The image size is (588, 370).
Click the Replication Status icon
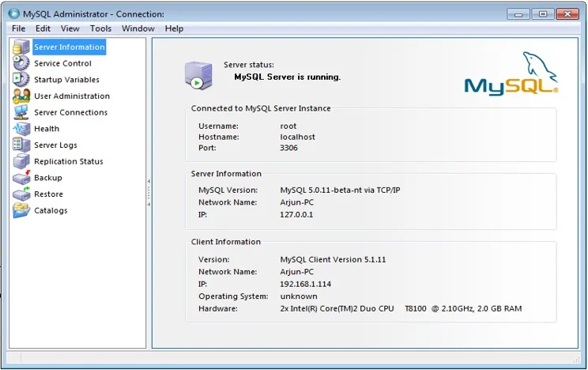tap(21, 161)
